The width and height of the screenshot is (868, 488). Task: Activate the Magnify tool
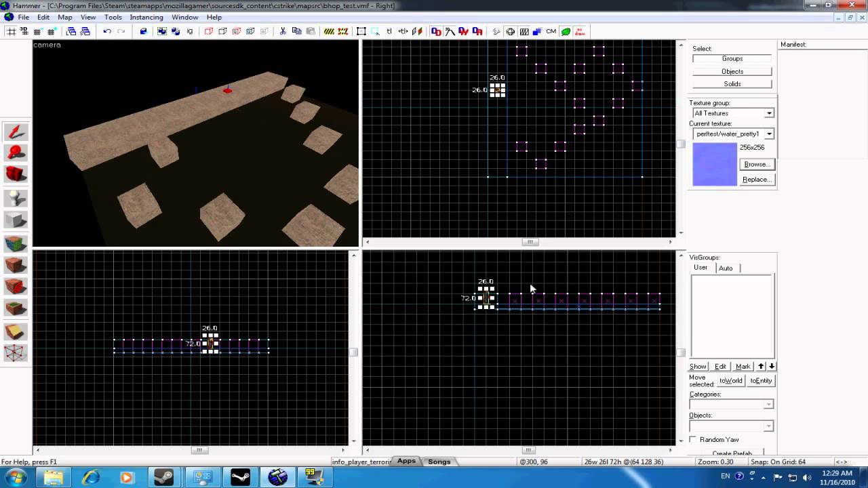point(16,153)
